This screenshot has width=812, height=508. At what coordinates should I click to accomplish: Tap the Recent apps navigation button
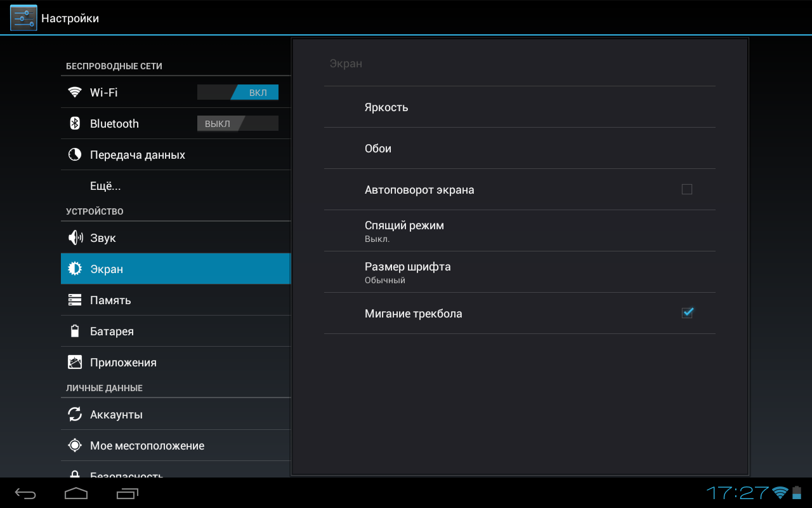128,493
